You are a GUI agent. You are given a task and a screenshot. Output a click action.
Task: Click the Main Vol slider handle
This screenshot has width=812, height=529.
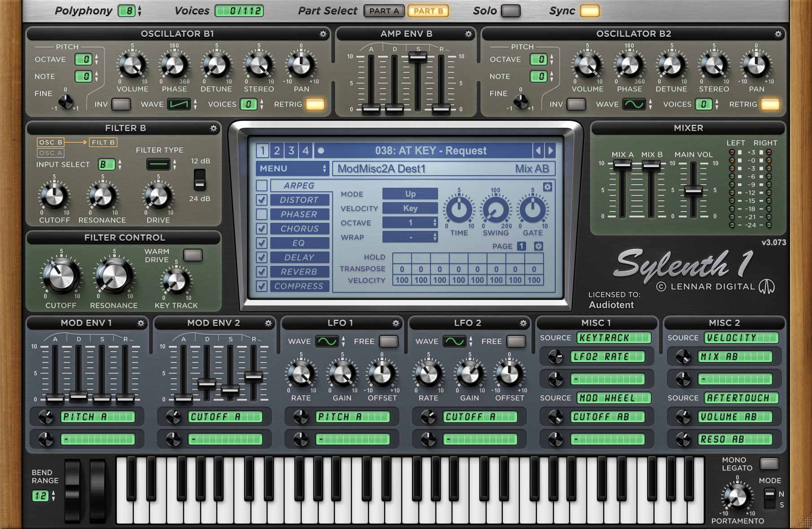pos(693,191)
